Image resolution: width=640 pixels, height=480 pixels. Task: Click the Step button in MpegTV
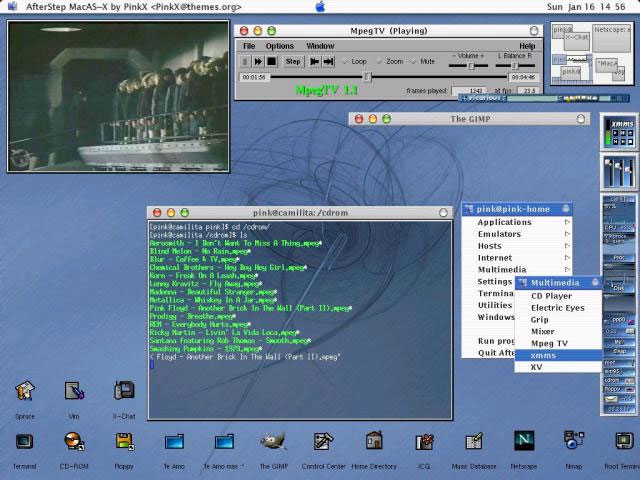293,61
